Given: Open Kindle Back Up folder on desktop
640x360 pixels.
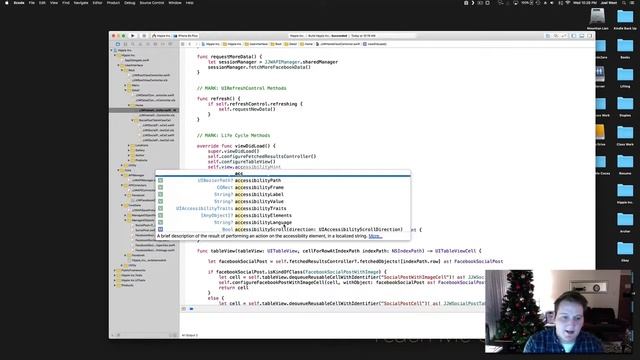Looking at the screenshot, I should [x=625, y=19].
